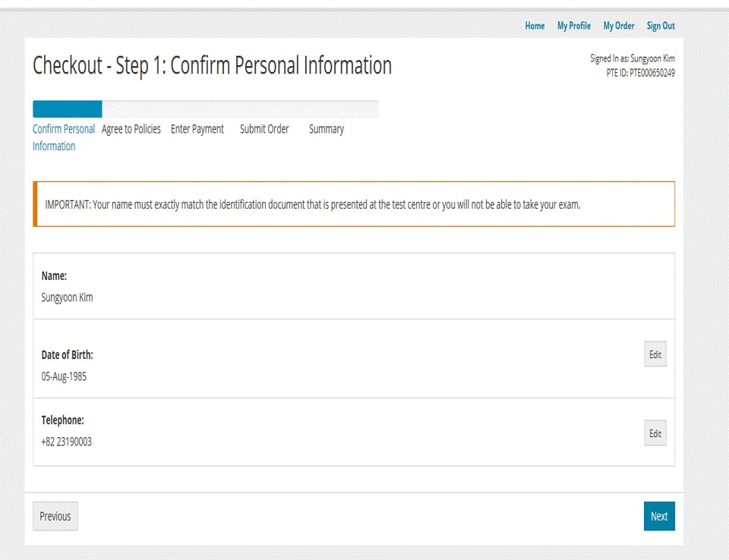
Task: Click the name value Sungyoon Kim
Action: click(x=67, y=297)
